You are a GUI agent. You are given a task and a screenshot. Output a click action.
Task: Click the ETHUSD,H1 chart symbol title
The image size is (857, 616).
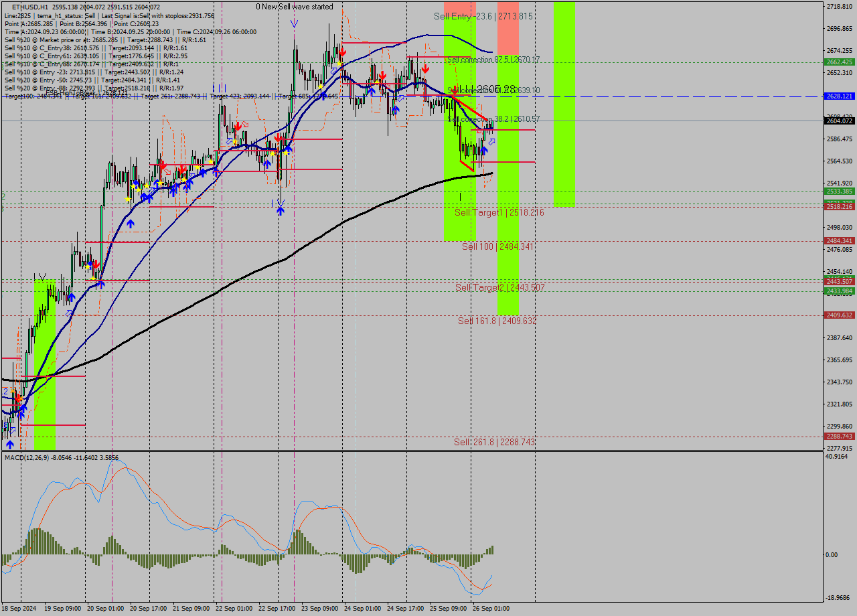tap(30, 7)
